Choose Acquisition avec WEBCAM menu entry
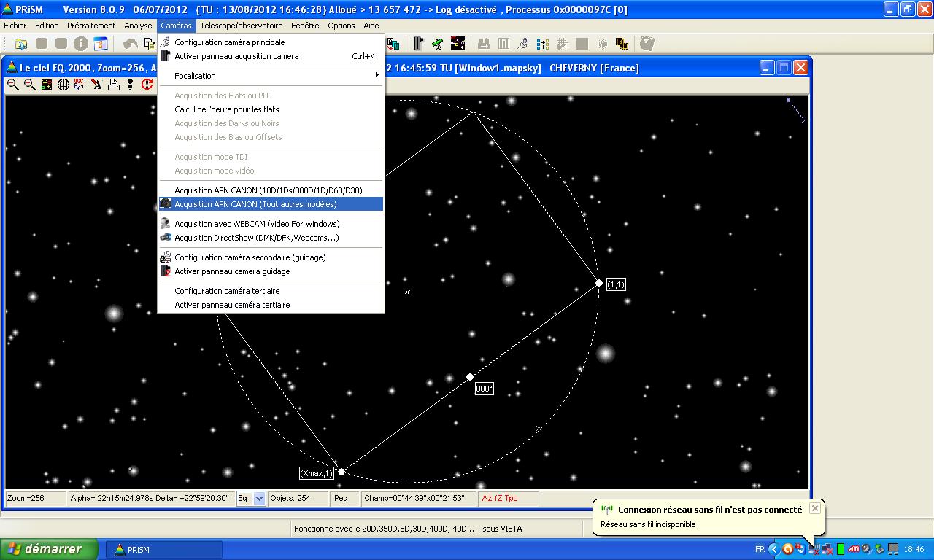 coord(256,224)
